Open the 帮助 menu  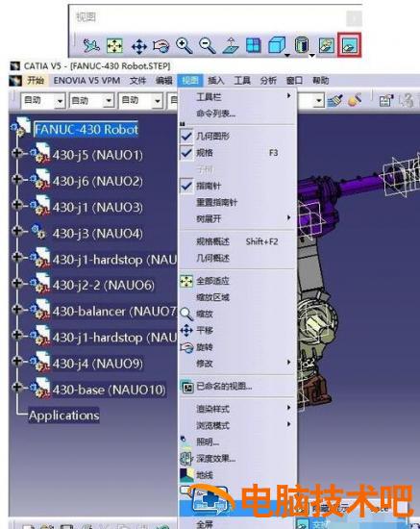coord(320,80)
